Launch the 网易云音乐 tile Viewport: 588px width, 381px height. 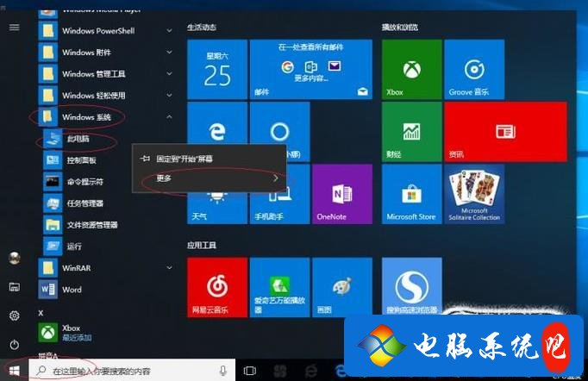(217, 287)
